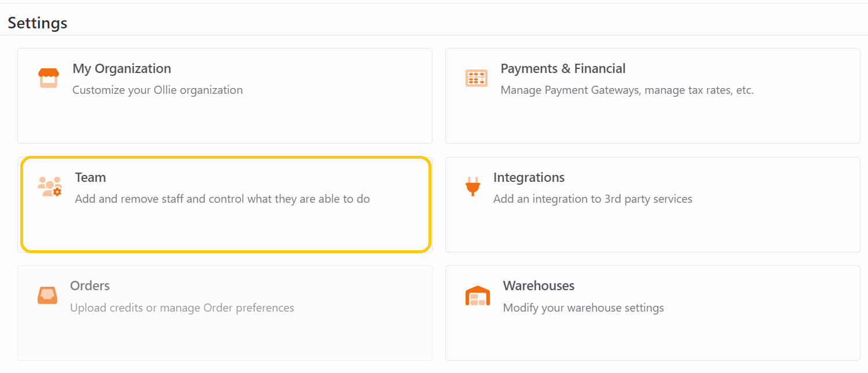Image resolution: width=868 pixels, height=373 pixels.
Task: Click empty area inside highlighted Team card
Action: point(226,229)
